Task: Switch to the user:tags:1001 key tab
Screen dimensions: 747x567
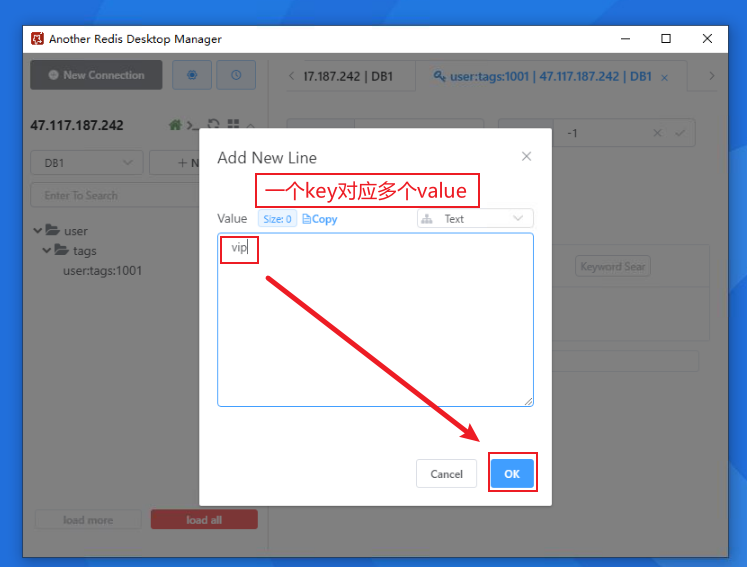Action: [550, 76]
